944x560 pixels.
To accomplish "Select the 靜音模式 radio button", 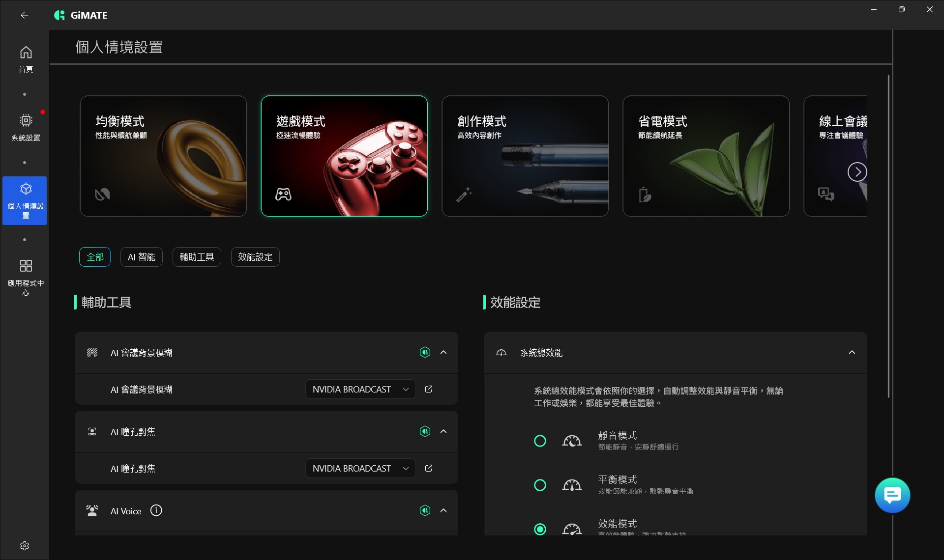I will tap(540, 441).
